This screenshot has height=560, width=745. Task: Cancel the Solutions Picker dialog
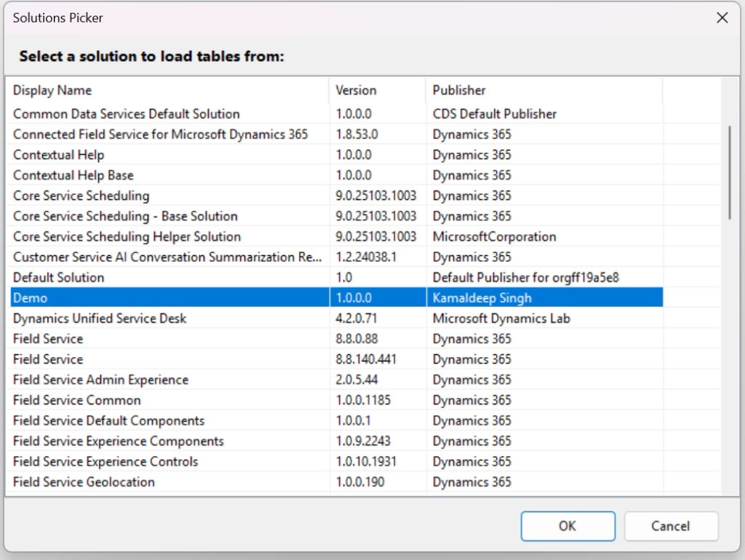671,526
